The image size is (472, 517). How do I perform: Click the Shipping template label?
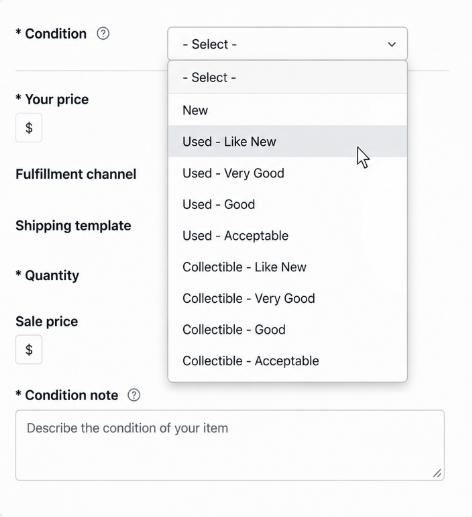point(73,226)
